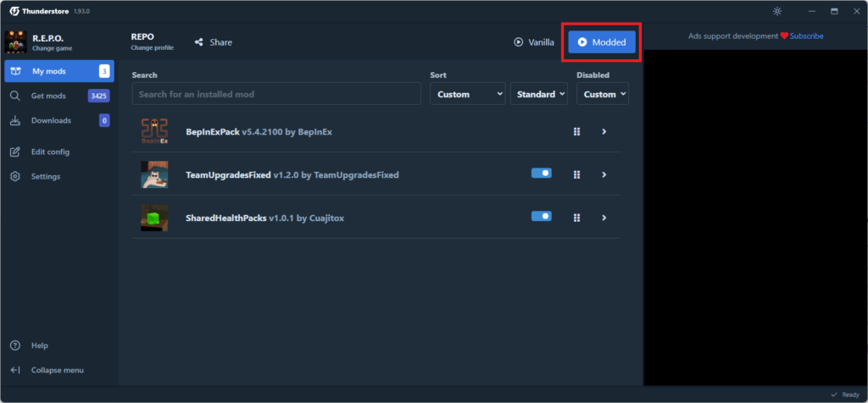Click the TeamUpgradesFixed mod icon

(154, 174)
